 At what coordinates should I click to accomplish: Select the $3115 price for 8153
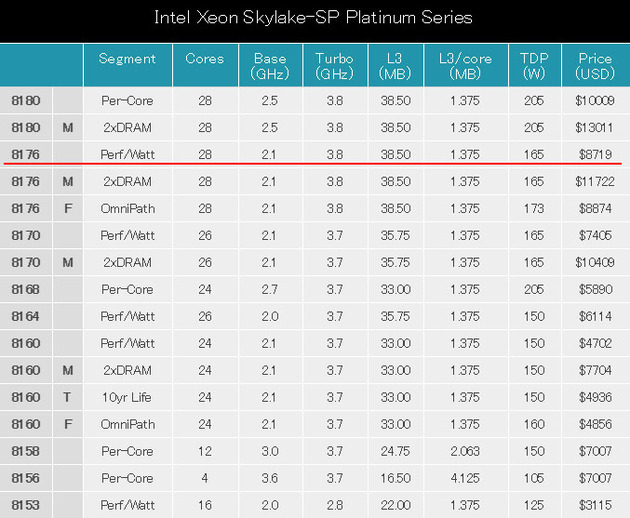(595, 505)
